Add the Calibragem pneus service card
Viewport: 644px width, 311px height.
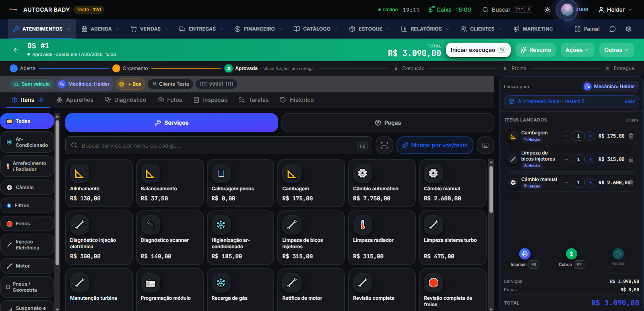click(x=240, y=183)
